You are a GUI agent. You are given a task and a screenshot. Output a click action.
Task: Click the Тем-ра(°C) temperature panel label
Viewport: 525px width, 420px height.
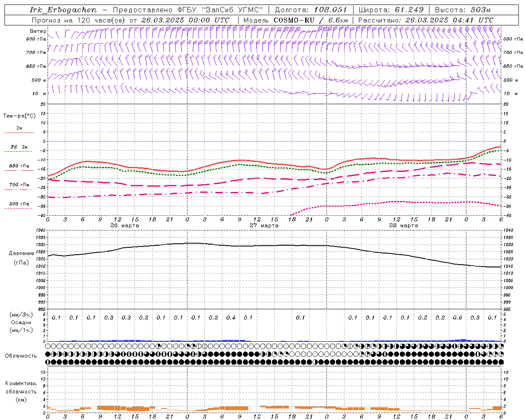click(x=19, y=116)
